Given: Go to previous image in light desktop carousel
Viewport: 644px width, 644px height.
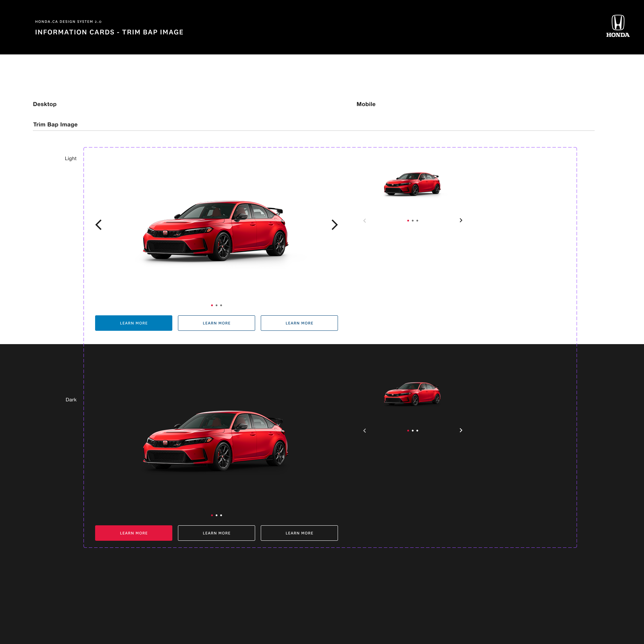Looking at the screenshot, I should point(99,225).
